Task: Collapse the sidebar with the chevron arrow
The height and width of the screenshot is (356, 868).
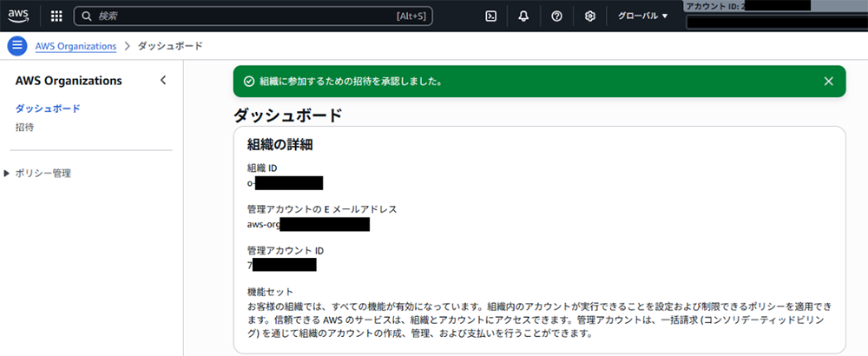Action: coord(163,81)
